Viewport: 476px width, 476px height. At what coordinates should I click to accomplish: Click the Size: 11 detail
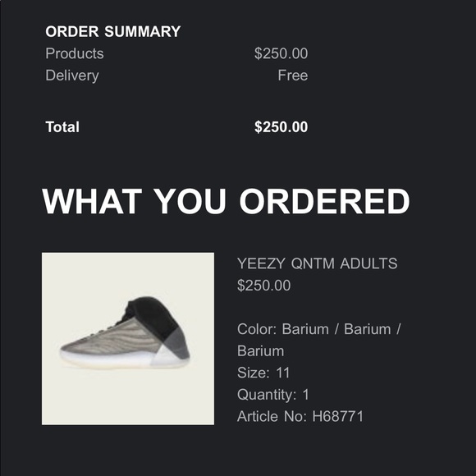(x=263, y=373)
